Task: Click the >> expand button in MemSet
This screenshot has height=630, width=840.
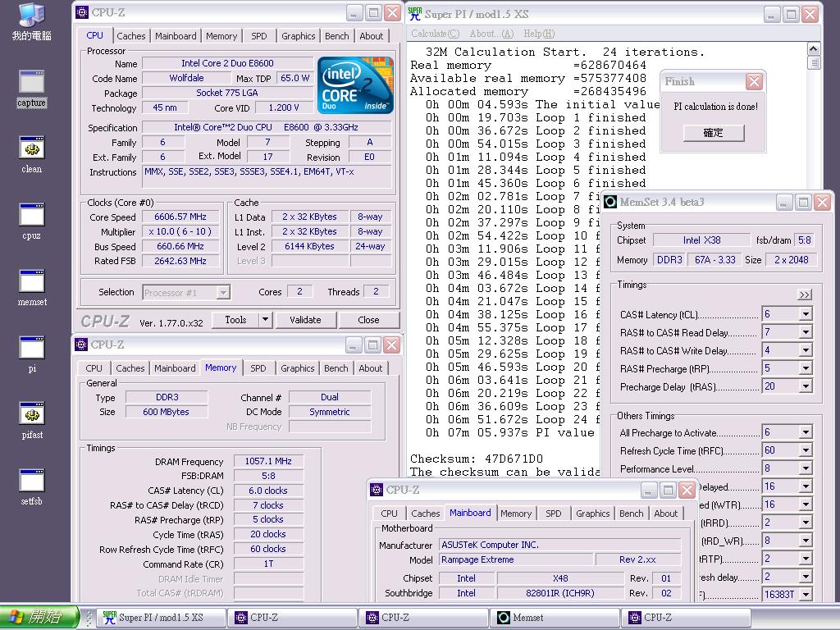Action: pos(804,294)
